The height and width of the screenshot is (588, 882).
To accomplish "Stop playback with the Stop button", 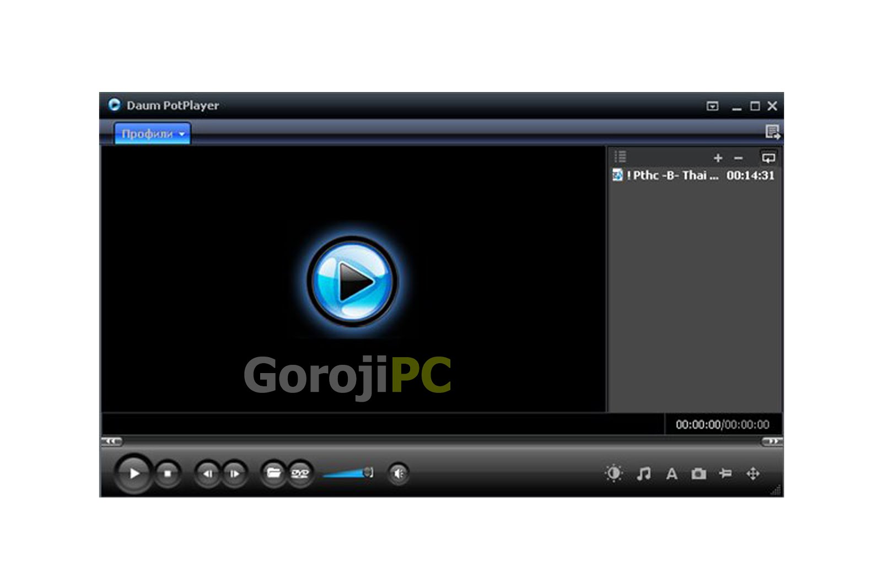I will tap(168, 473).
